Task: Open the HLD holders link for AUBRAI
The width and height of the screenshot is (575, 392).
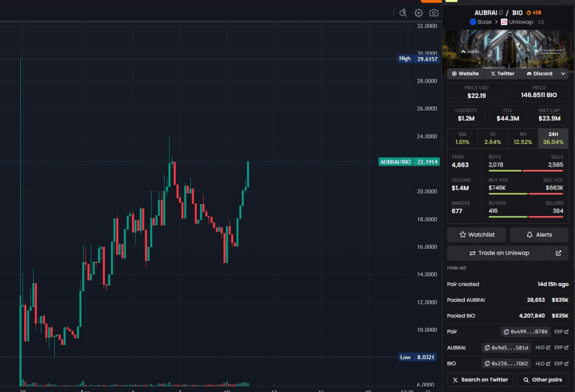Action: point(542,348)
